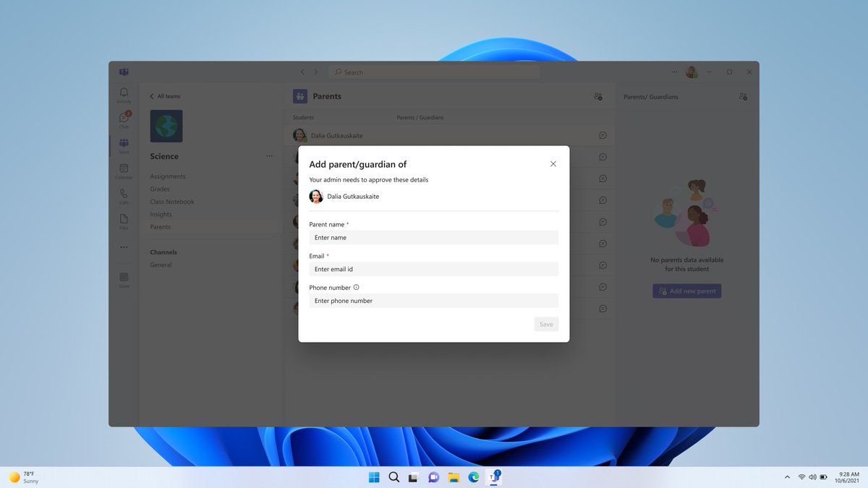Select the Parents tab in the team list
The image size is (868, 488).
(x=161, y=227)
